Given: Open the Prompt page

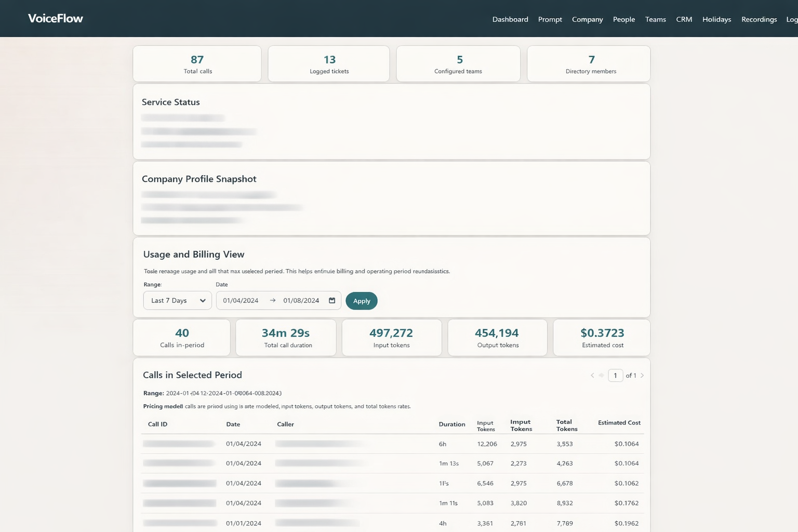Looking at the screenshot, I should [550, 19].
